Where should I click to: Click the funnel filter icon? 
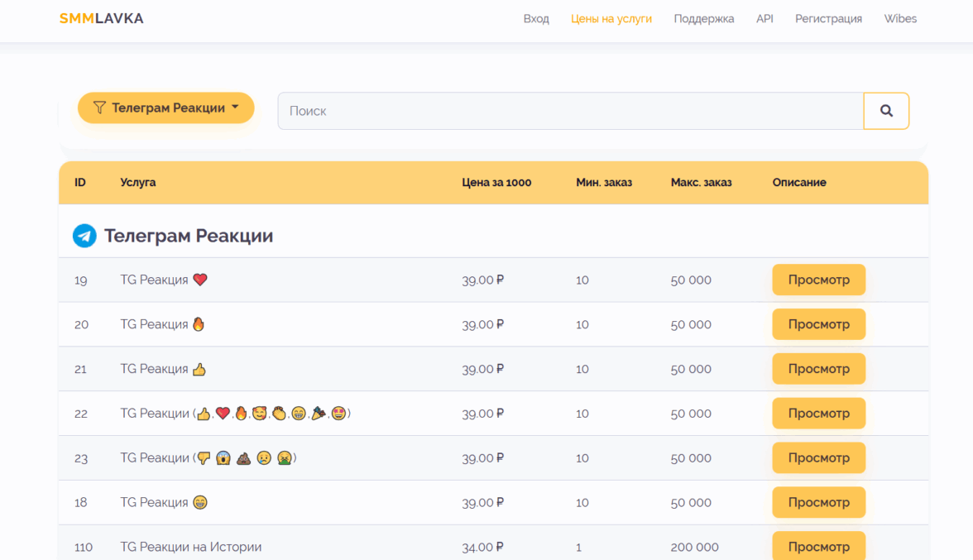pos(99,108)
